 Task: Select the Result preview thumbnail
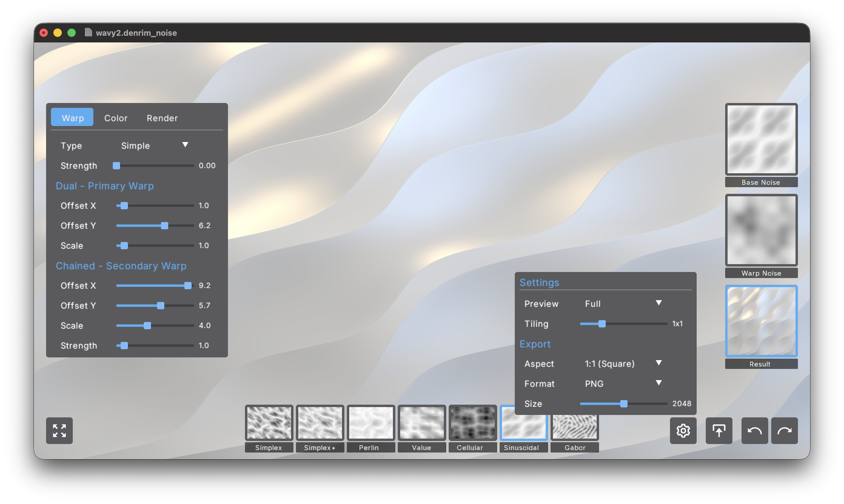click(x=761, y=321)
